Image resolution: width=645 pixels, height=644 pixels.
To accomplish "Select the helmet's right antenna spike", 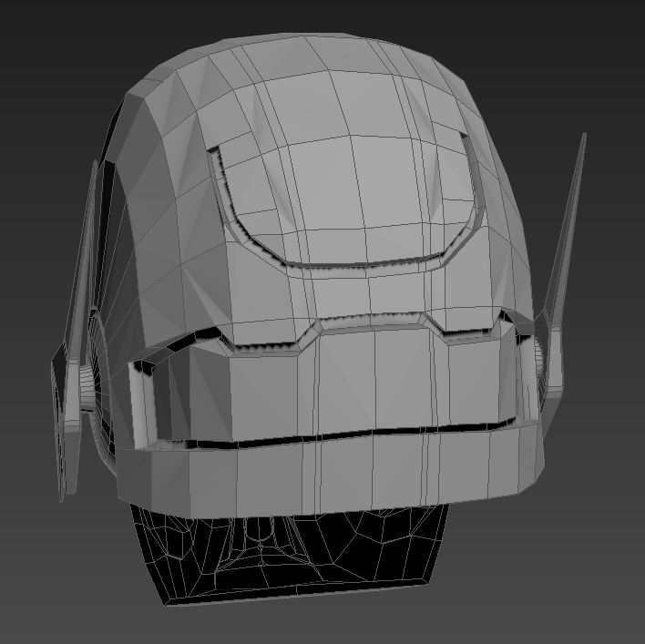I will tap(565, 263).
